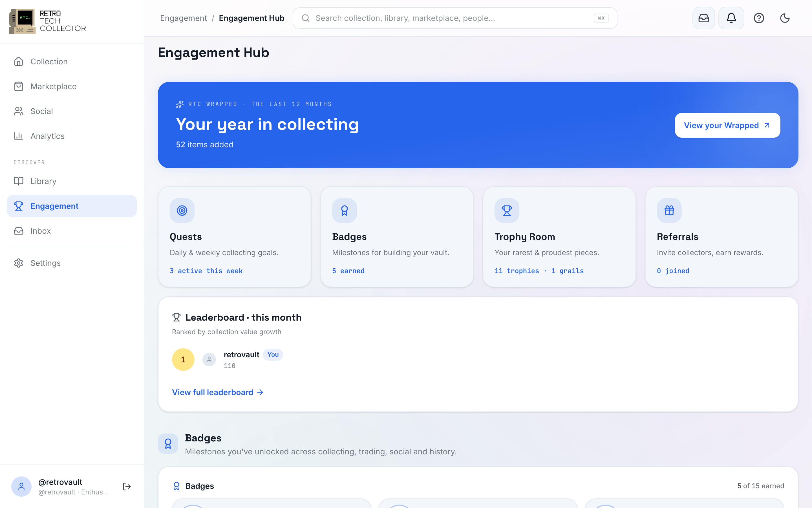Image resolution: width=812 pixels, height=508 pixels.
Task: Click the Quests target icon
Action: click(182, 211)
